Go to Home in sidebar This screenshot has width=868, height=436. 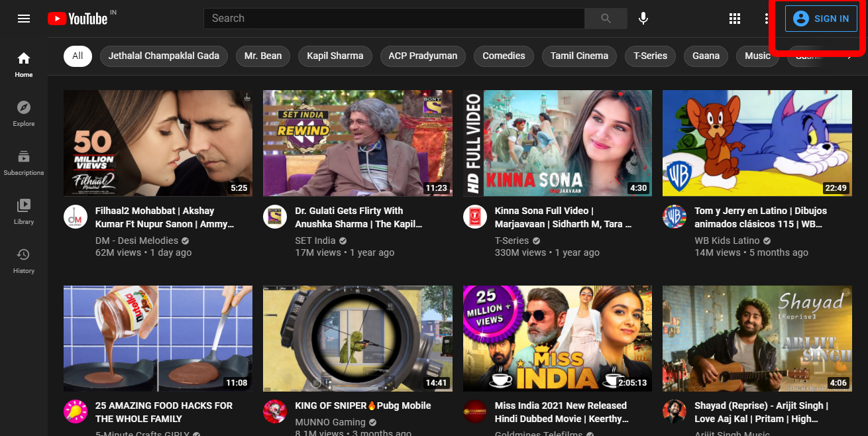click(24, 64)
